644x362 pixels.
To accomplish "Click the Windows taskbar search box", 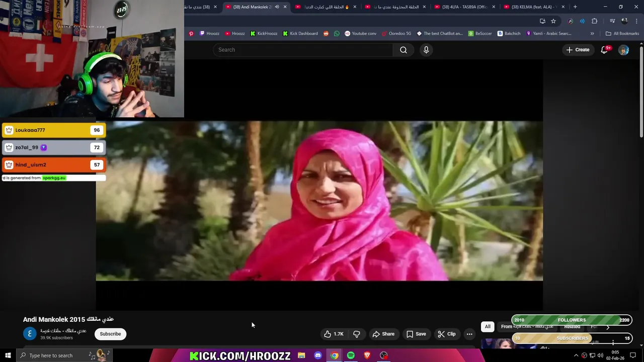I will [64, 355].
